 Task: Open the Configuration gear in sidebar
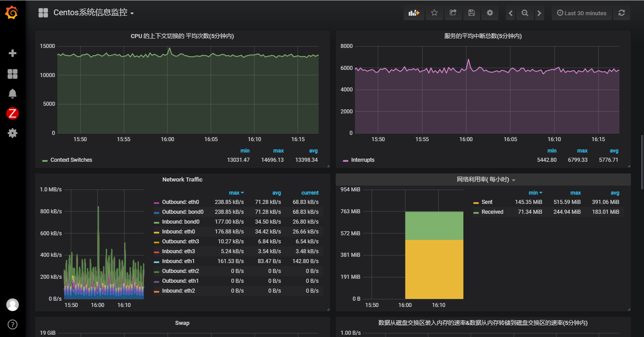13,133
